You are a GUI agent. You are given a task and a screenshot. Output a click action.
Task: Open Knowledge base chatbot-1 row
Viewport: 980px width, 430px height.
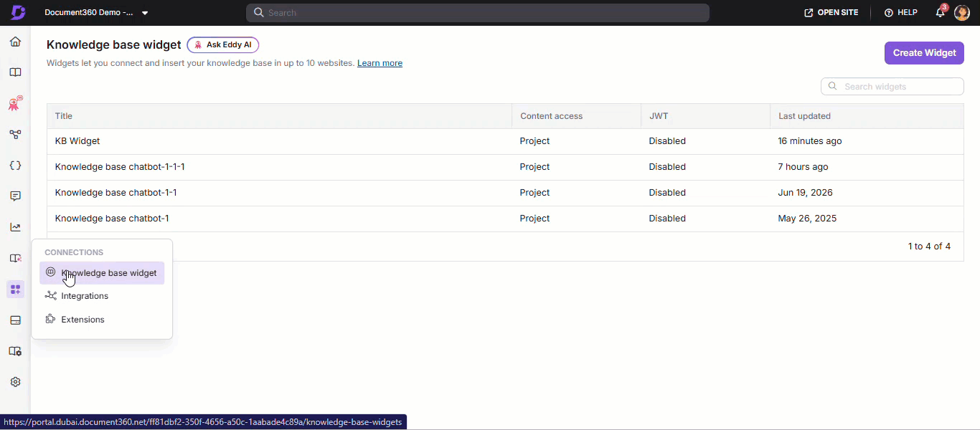pyautogui.click(x=505, y=219)
